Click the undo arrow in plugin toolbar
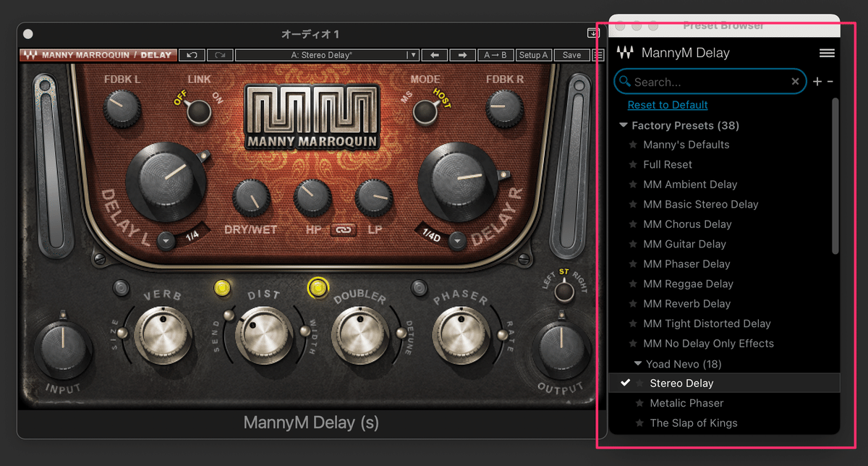Viewport: 868px width, 466px height. pos(191,55)
